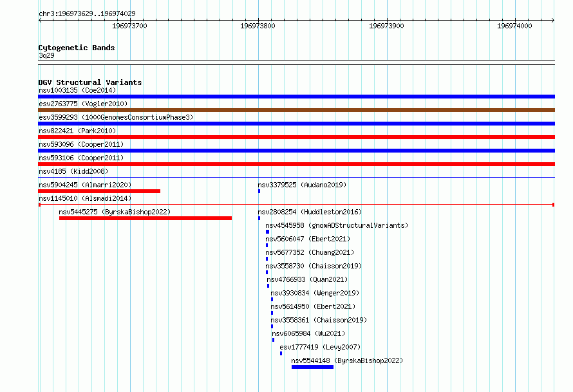Screen dimensions: 573x392
Task: Open nsv4545958 (gnomADStructuralVariants) label
Action: (337, 225)
